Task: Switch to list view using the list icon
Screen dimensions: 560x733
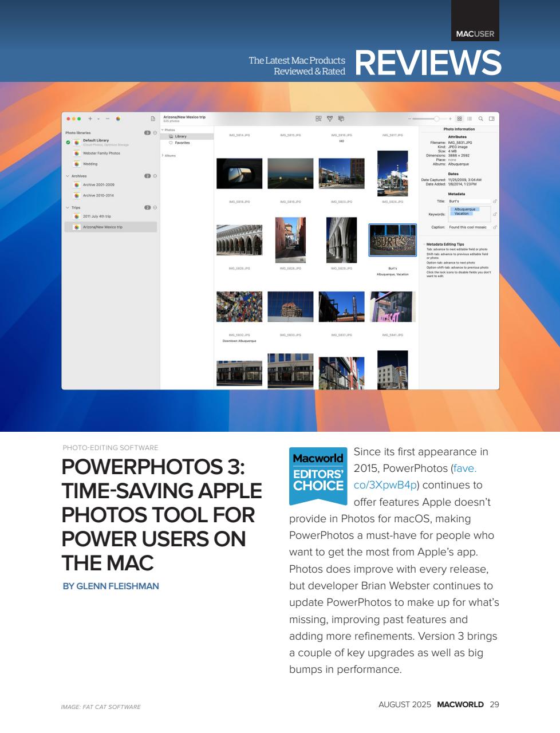Action: (470, 119)
